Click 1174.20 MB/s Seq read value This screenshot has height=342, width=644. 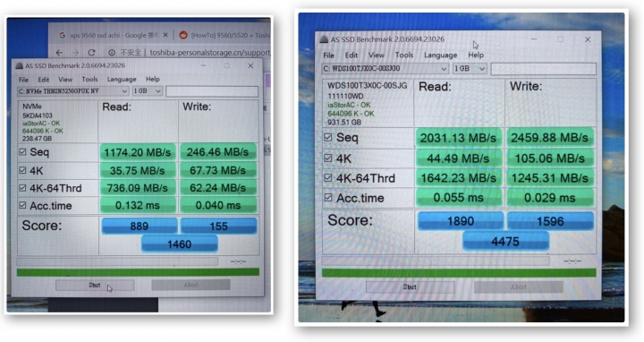point(138,152)
